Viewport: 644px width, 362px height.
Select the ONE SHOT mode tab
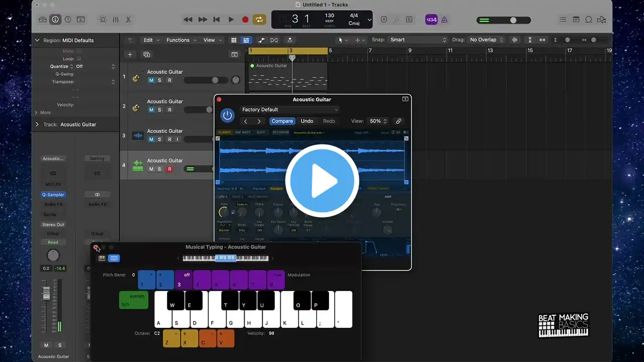pos(243,132)
